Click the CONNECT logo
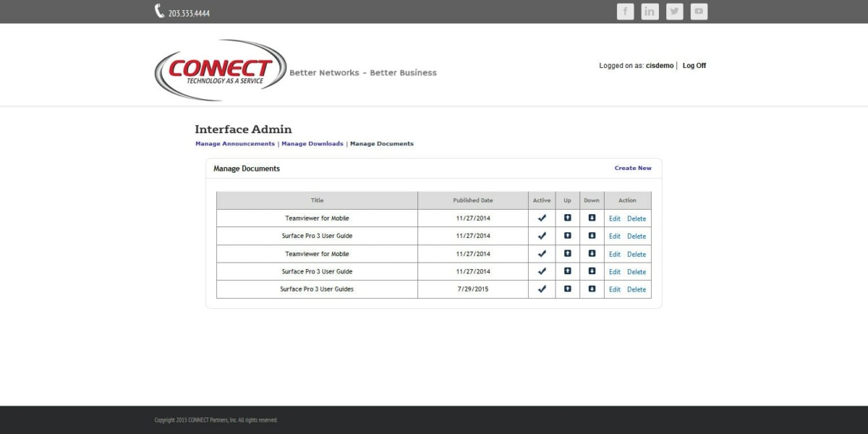Viewport: 868px width, 434px height. coord(221,70)
